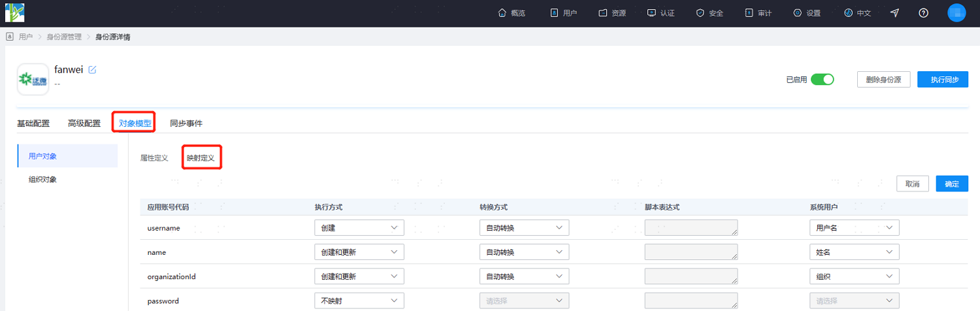Open the name row 系统用户 dropdown showing 姓名
This screenshot has width=980, height=311.
pyautogui.click(x=854, y=252)
